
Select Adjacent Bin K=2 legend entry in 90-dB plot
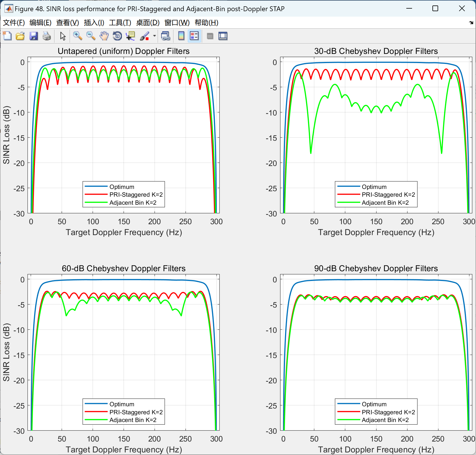point(385,420)
